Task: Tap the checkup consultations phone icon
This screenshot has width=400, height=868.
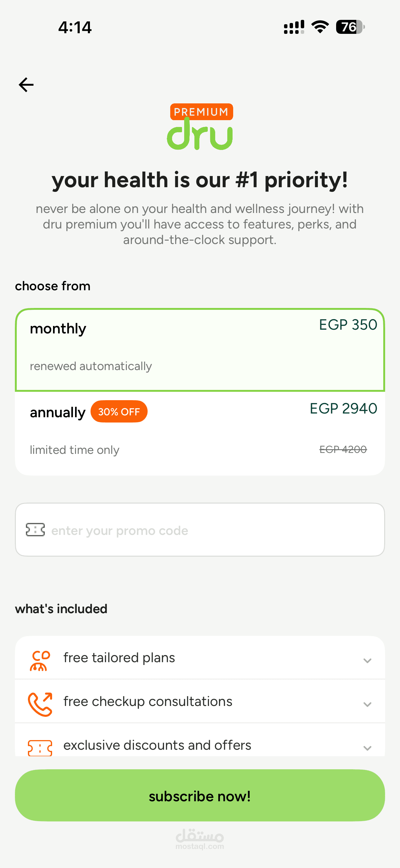Action: coord(40,704)
